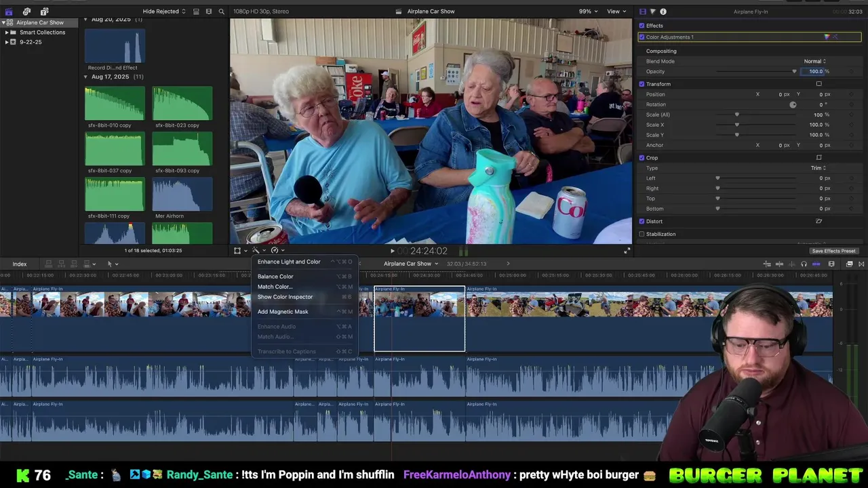Expand the 9-22-25 event
868x488 pixels.
(7, 42)
